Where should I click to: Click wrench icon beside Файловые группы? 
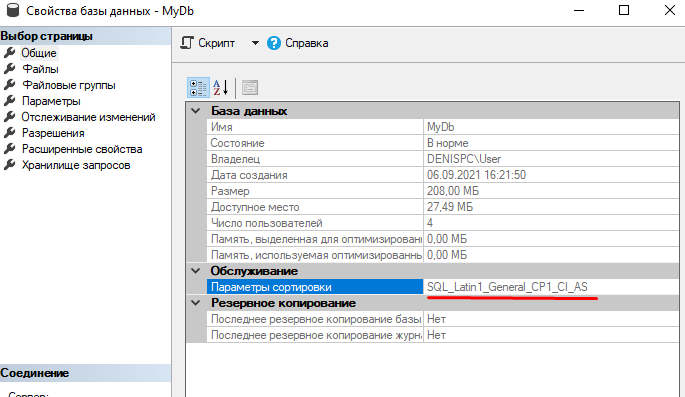pos(10,85)
